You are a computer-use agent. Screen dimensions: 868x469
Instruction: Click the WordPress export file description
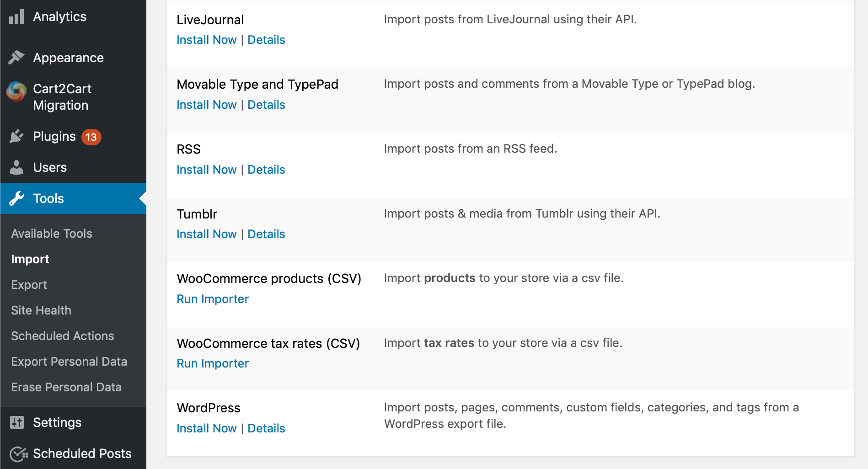click(x=591, y=416)
